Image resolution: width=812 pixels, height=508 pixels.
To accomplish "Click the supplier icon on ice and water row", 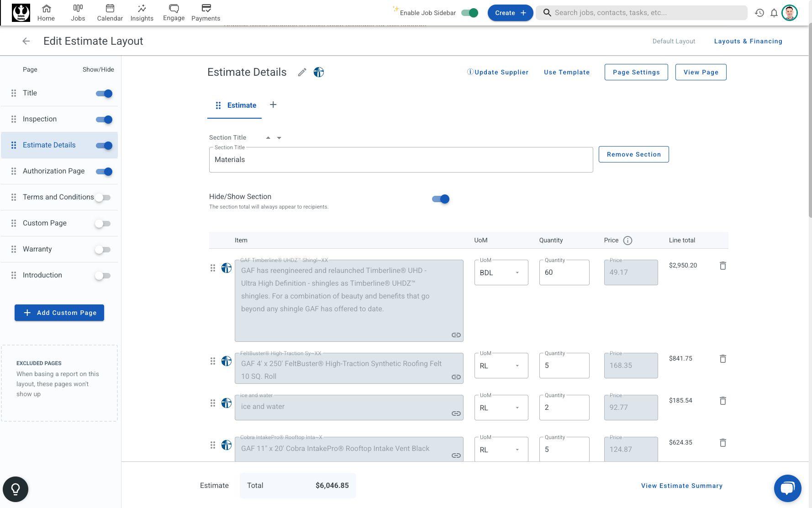I will (x=227, y=403).
